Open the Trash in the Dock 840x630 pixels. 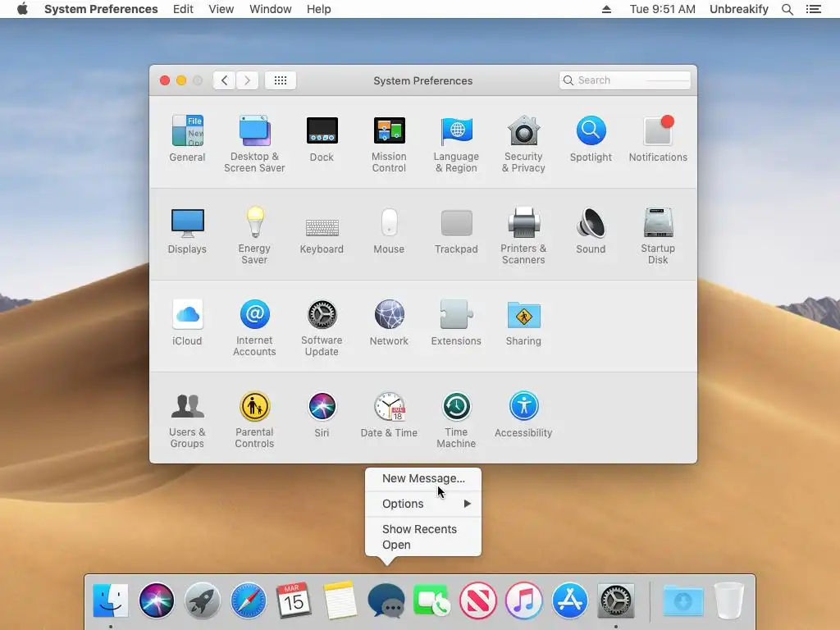coord(729,600)
